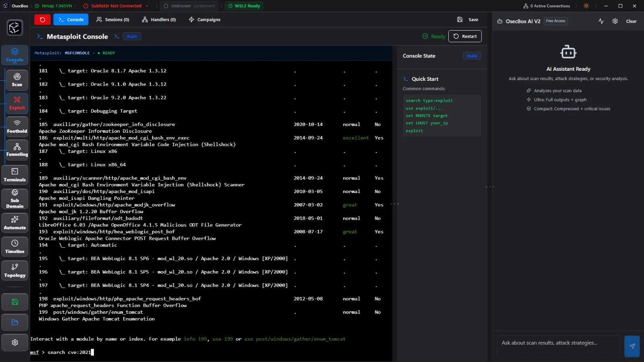Open the Console sidebar section
Viewport: 644px width, 362px height.
coord(15,55)
